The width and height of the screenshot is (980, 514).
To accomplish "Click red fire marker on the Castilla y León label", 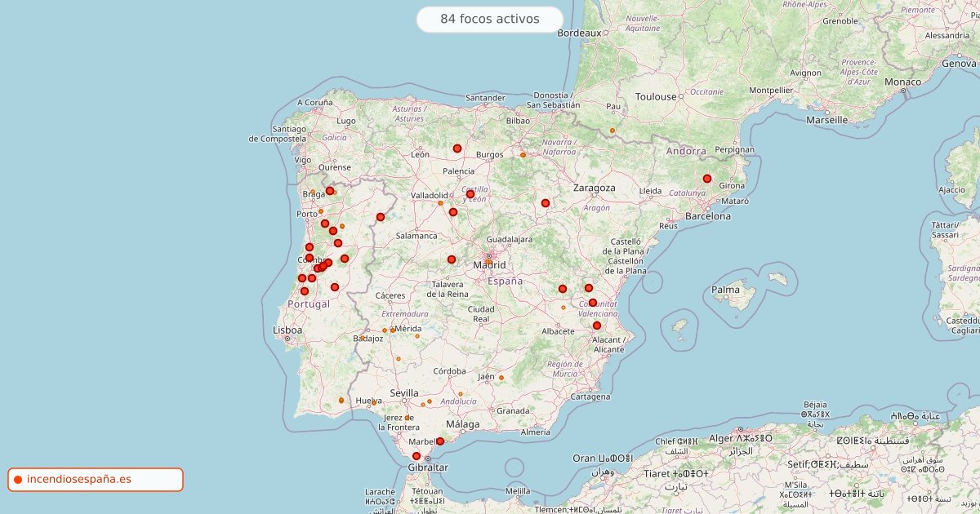I will click(x=470, y=194).
